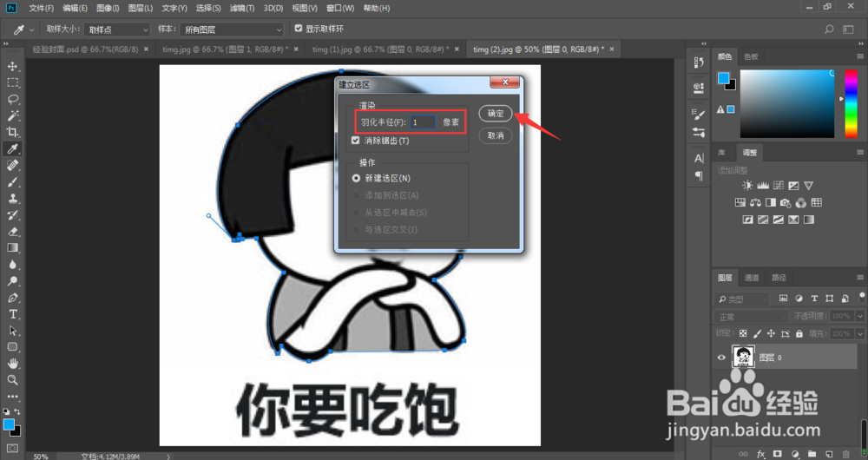The image size is (868, 460).
Task: Open the 滤镜(T) menu
Action: tap(242, 9)
